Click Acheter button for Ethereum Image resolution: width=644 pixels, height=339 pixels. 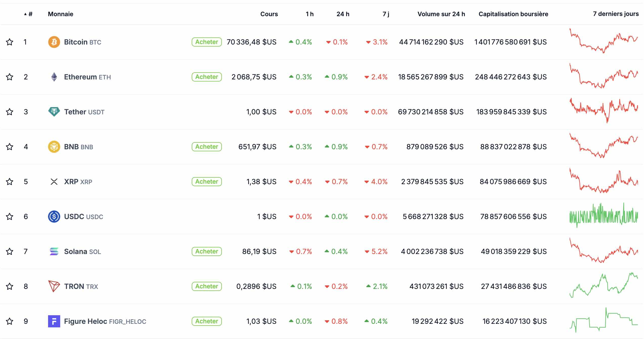[207, 77]
